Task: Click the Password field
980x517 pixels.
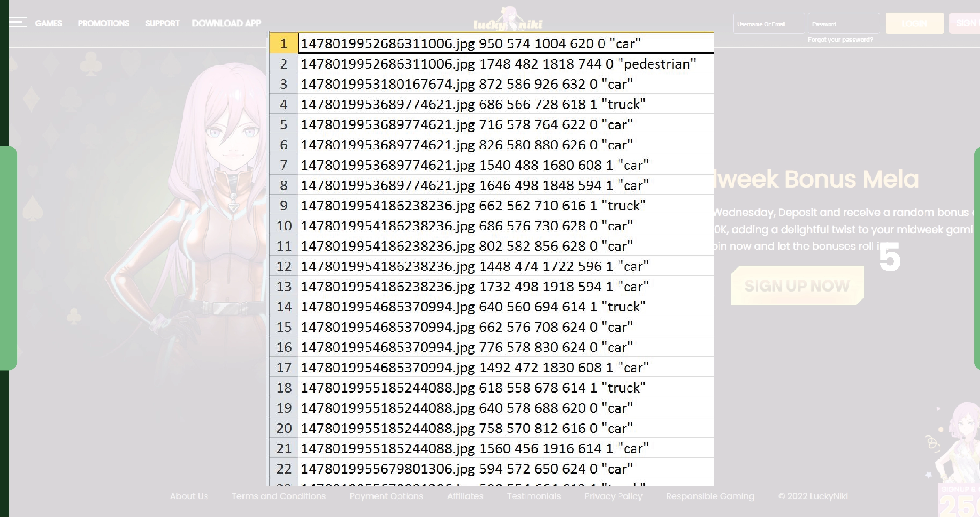Action: 844,23
